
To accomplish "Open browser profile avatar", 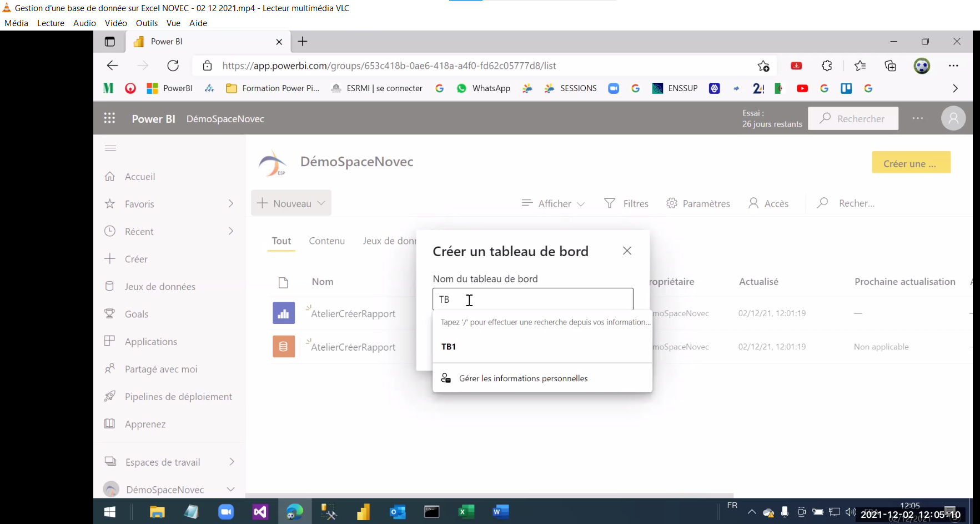I will pos(922,66).
